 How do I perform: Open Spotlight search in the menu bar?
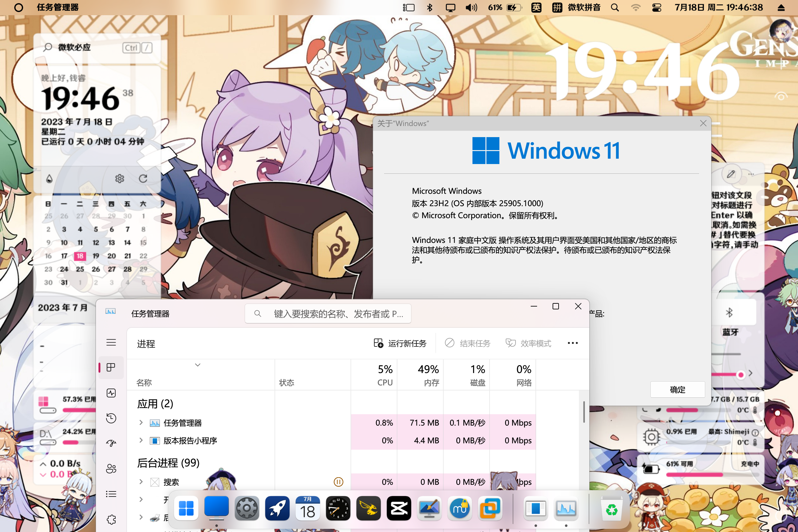pyautogui.click(x=615, y=8)
